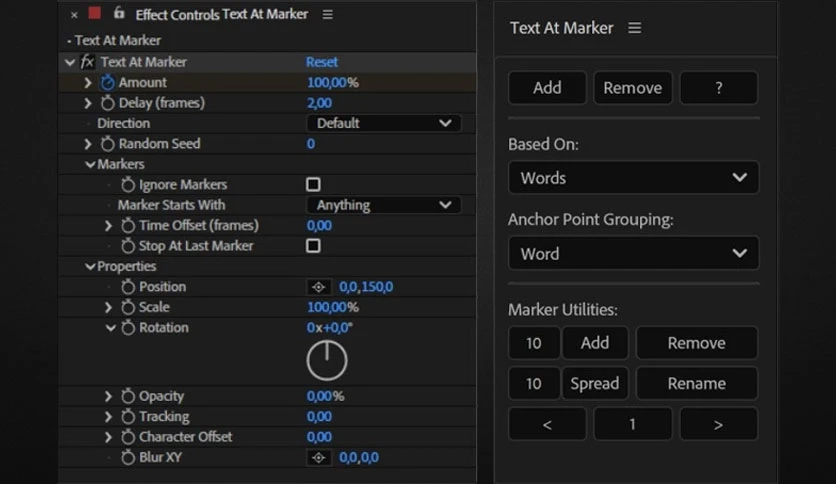This screenshot has width=836, height=484.
Task: Open the Effect Controls panel menu icon
Action: (328, 14)
